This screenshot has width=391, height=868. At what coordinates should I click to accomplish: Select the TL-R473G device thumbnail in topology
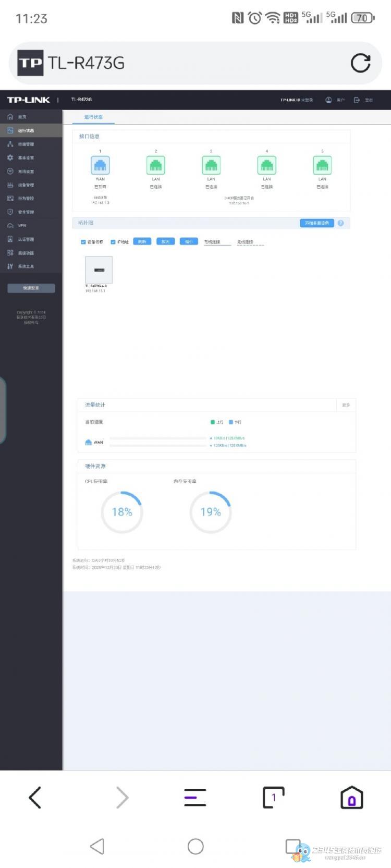click(x=99, y=270)
